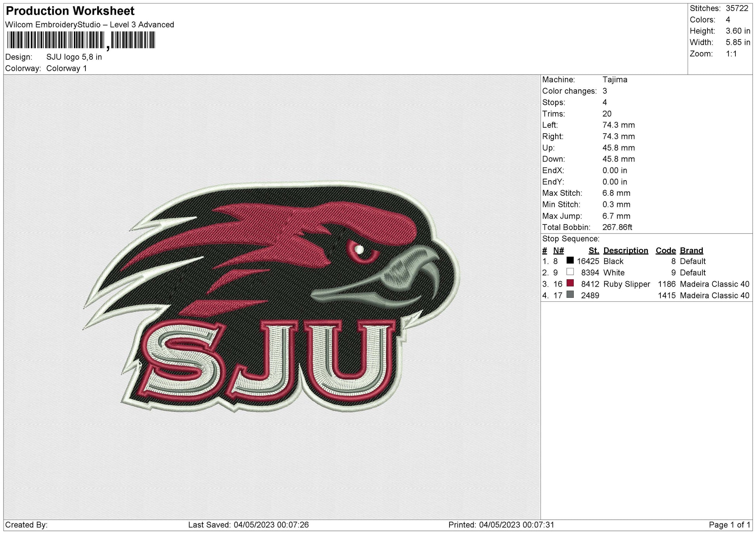Click the '#' column header
This screenshot has width=756, height=534.
click(x=545, y=250)
